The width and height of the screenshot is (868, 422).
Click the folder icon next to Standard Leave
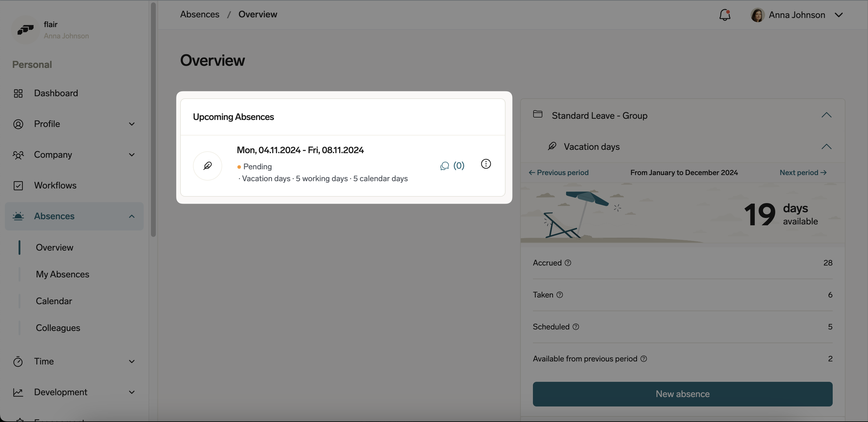(537, 114)
